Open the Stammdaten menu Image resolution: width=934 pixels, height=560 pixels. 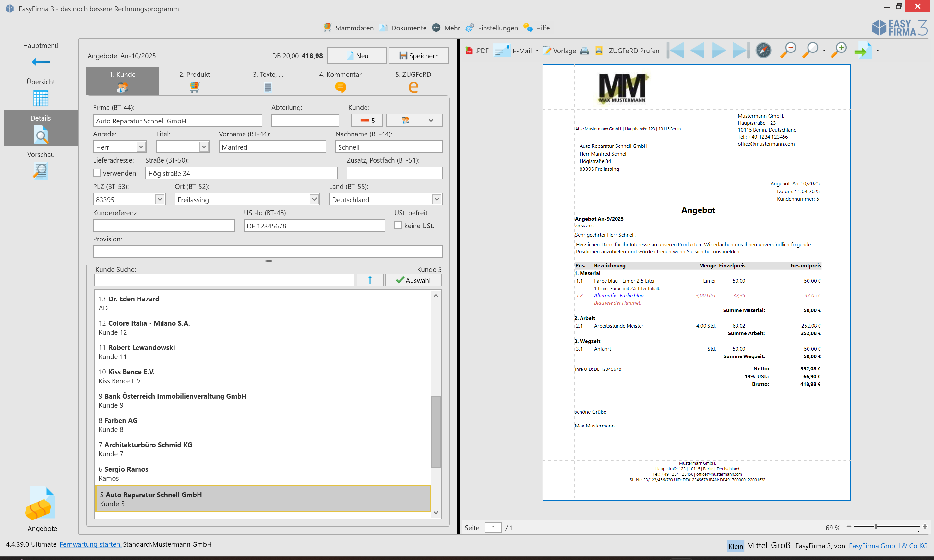point(348,28)
